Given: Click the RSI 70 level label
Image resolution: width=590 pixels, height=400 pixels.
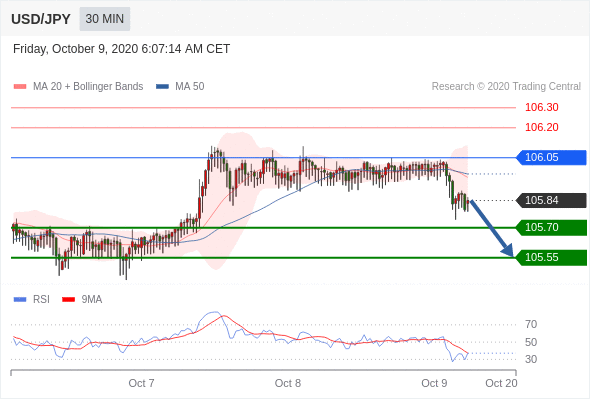Looking at the screenshot, I should 531,324.
